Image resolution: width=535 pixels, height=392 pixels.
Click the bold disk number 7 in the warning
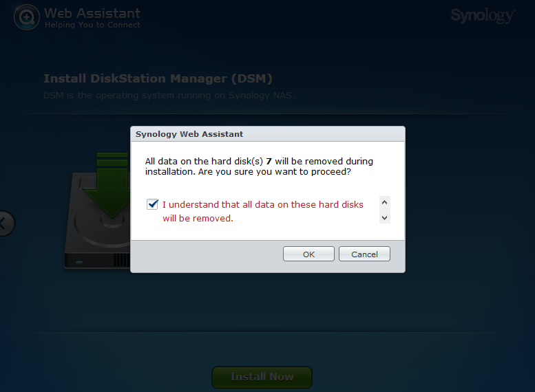(269, 161)
